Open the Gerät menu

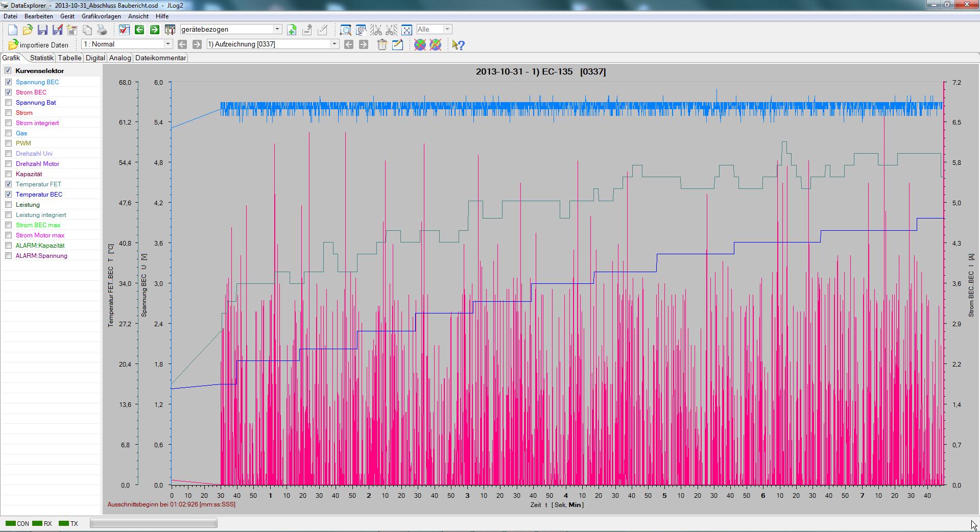[x=67, y=16]
